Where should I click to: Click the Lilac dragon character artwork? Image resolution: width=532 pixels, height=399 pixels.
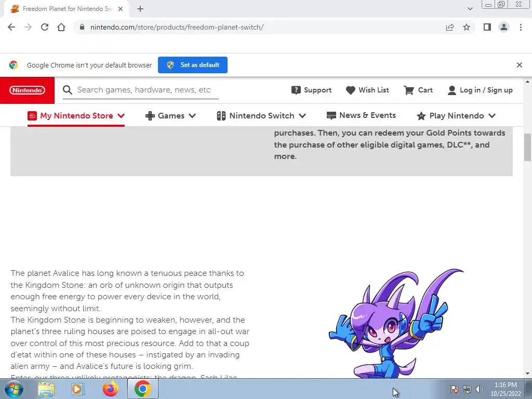395,323
